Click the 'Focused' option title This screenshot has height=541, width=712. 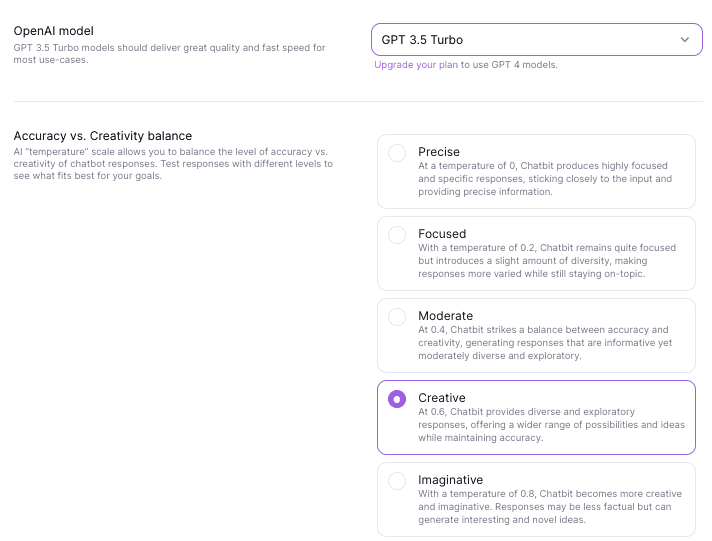(x=442, y=234)
